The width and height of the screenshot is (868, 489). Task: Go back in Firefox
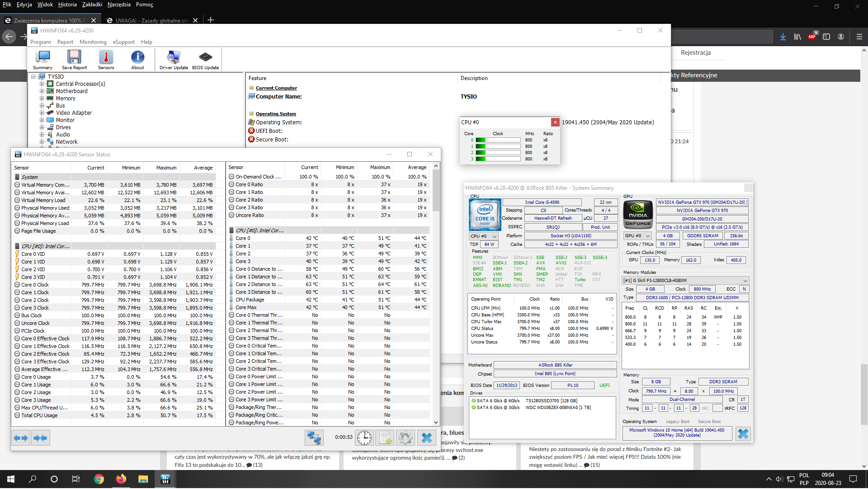pyautogui.click(x=9, y=37)
